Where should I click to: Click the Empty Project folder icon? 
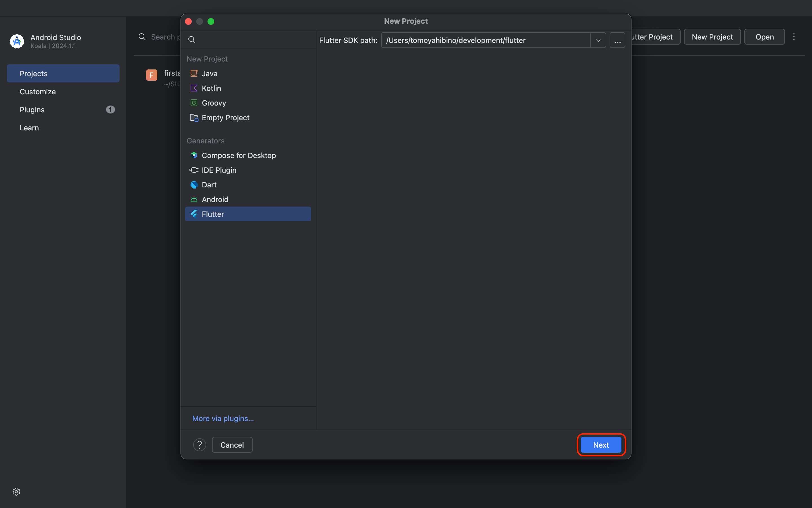tap(194, 118)
